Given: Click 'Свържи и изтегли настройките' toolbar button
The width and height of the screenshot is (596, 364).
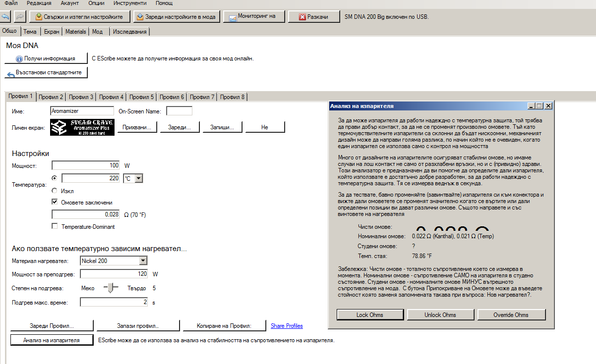Looking at the screenshot, I should (80, 17).
